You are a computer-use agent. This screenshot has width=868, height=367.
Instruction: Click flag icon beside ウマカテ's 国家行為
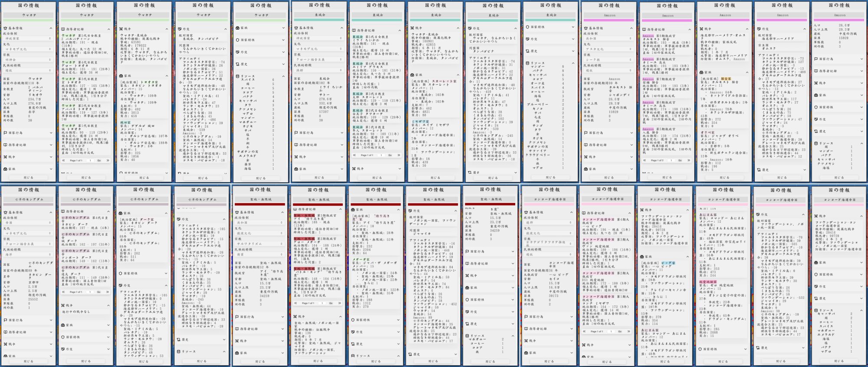click(x=5, y=133)
